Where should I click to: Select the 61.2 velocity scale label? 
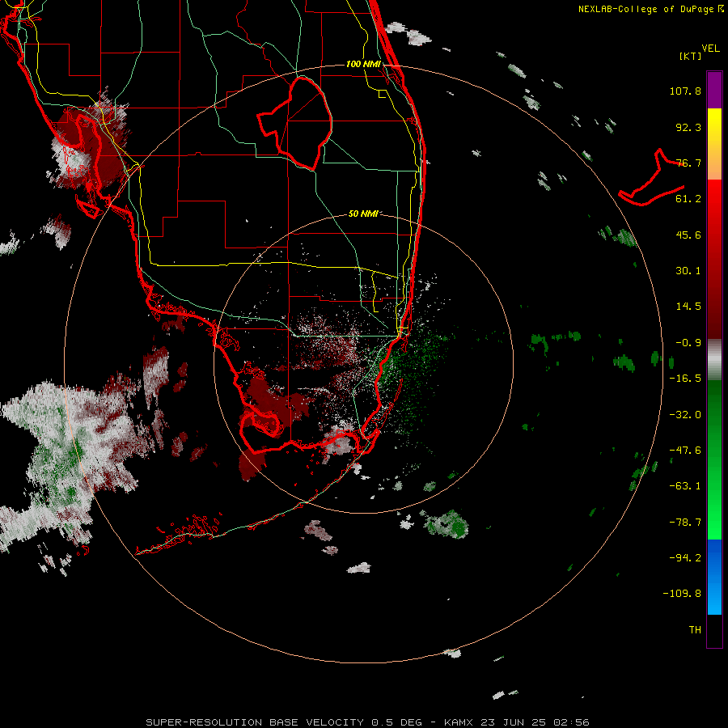[688, 199]
